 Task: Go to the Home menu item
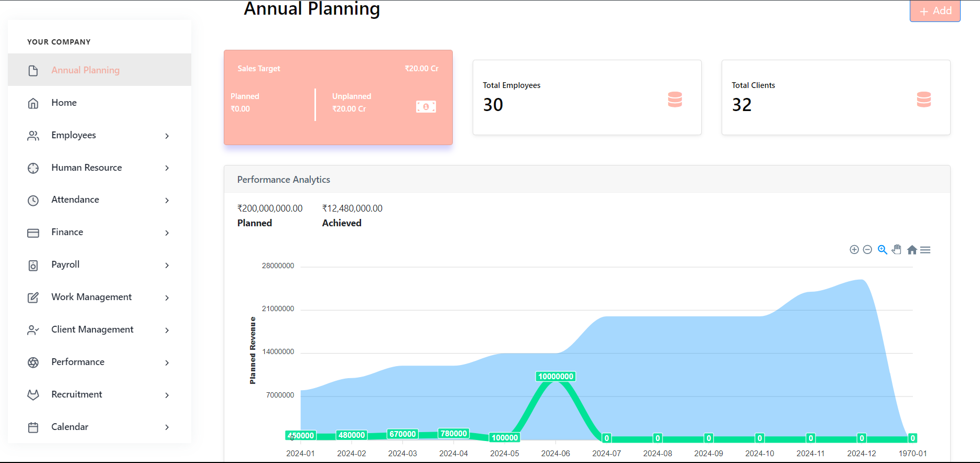pyautogui.click(x=100, y=103)
